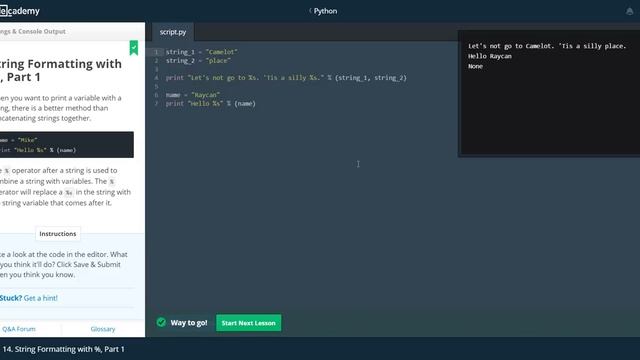Open the notifications bell icon
Viewport: 640px width, 360px height.
(629, 11)
